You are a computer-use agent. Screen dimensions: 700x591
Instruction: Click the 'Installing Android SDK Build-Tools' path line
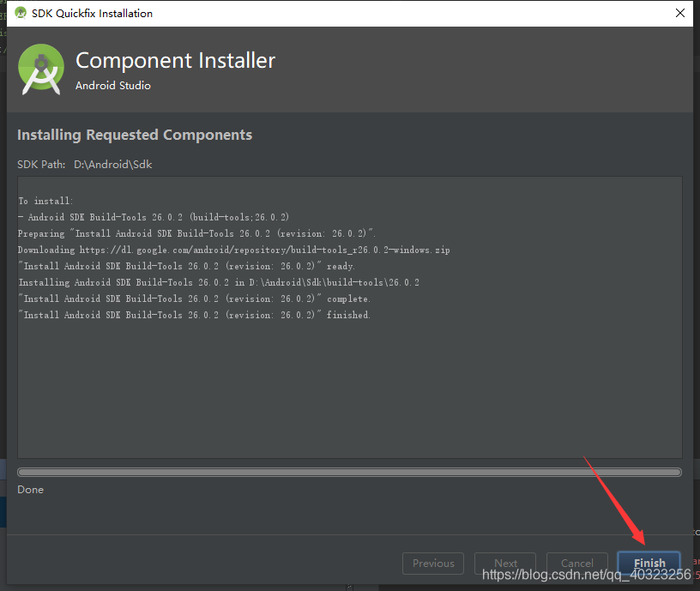click(x=219, y=282)
